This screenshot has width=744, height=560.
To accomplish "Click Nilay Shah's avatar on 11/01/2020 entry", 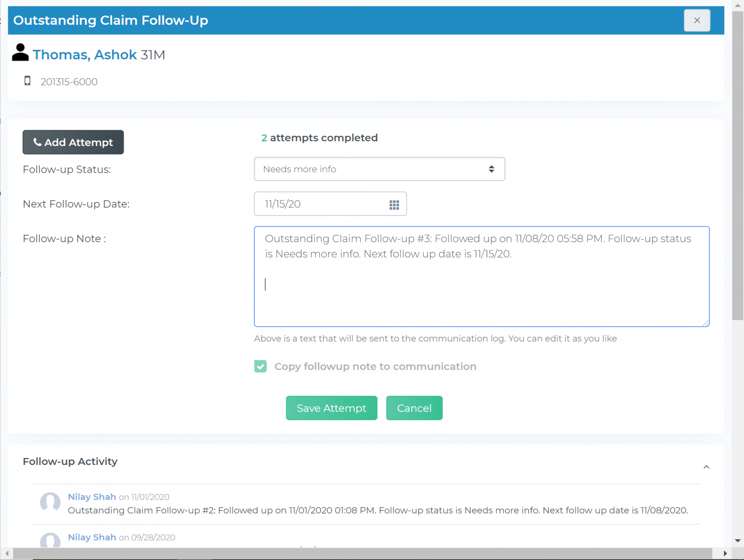I will tap(50, 502).
